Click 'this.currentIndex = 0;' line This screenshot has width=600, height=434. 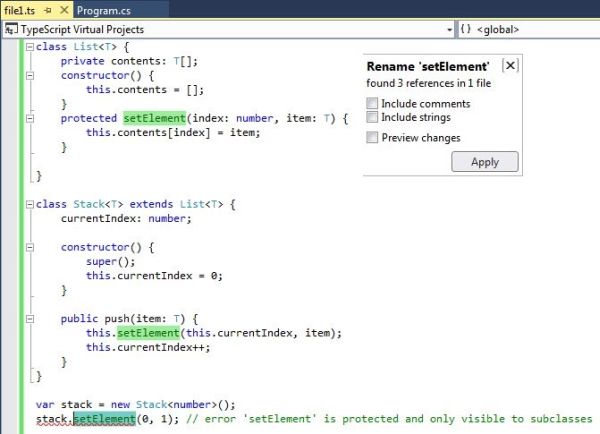tap(154, 276)
